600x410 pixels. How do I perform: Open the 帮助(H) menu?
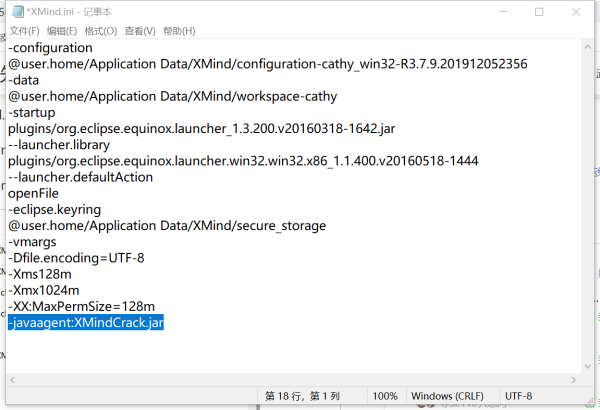pos(179,31)
